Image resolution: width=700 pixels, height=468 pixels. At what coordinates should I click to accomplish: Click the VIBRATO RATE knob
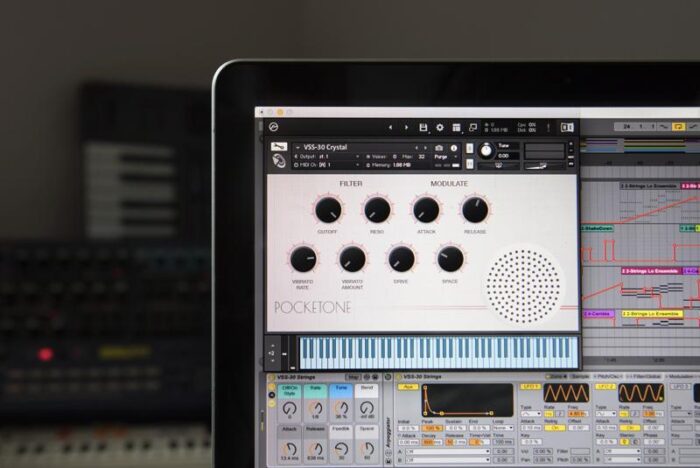303,259
